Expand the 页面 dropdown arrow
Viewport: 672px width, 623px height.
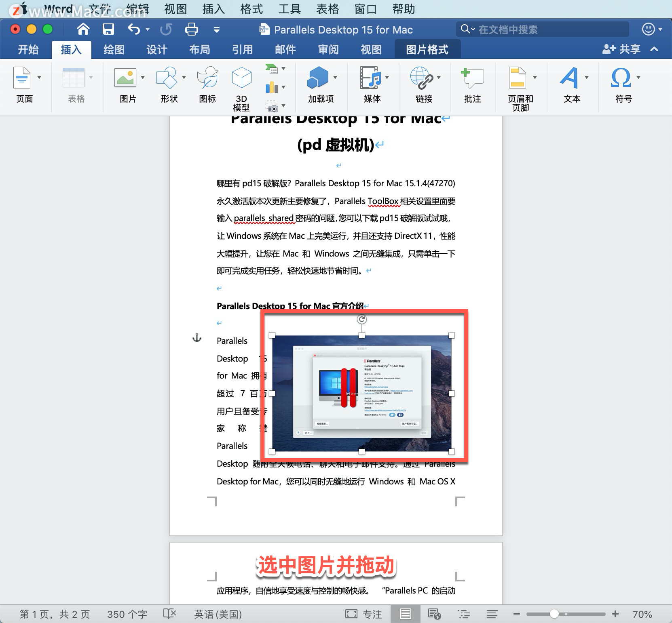[x=39, y=78]
